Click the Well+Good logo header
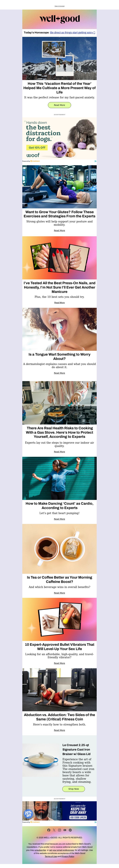 tap(59, 19)
